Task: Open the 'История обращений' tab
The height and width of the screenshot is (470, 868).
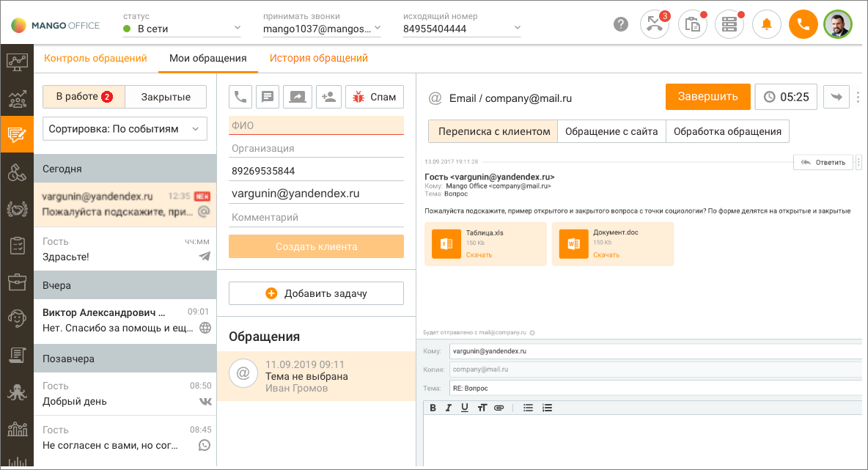Action: (x=319, y=58)
